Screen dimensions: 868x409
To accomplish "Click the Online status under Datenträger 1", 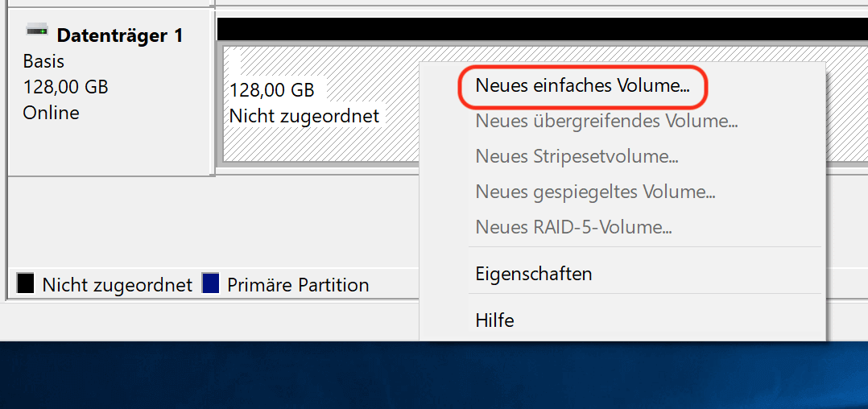I will [51, 113].
